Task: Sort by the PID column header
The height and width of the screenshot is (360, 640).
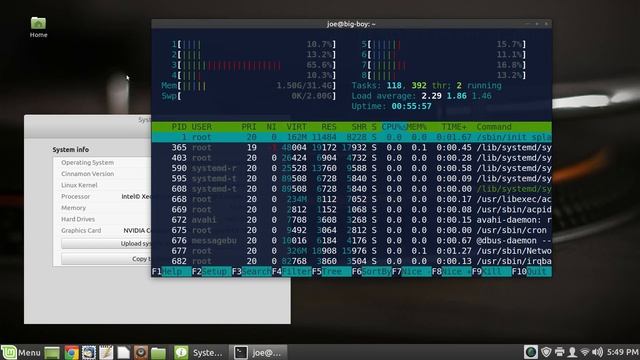Action: pos(179,127)
